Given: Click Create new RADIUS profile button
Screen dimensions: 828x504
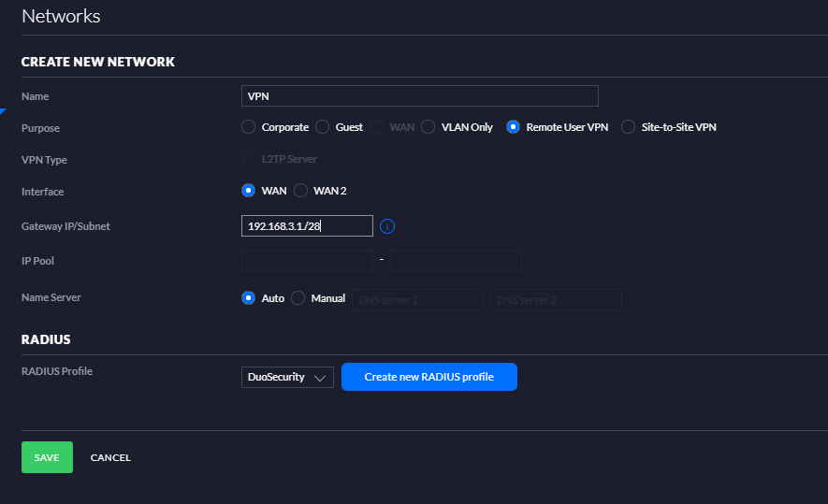Looking at the screenshot, I should pyautogui.click(x=429, y=377).
